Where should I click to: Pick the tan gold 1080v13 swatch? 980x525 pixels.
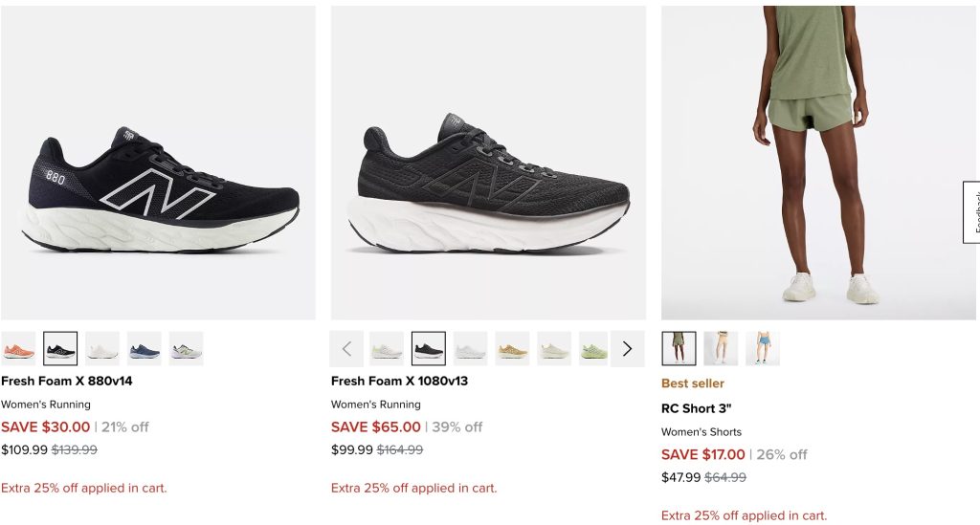(x=512, y=349)
